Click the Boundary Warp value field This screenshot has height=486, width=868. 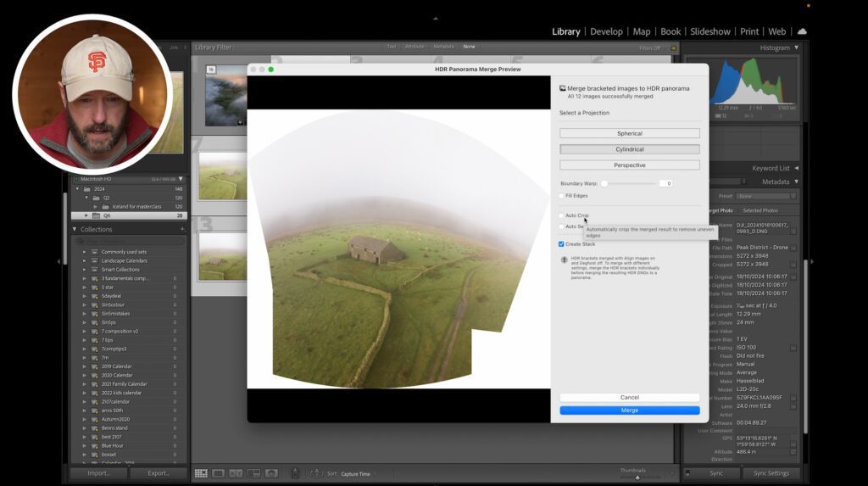pyautogui.click(x=666, y=183)
